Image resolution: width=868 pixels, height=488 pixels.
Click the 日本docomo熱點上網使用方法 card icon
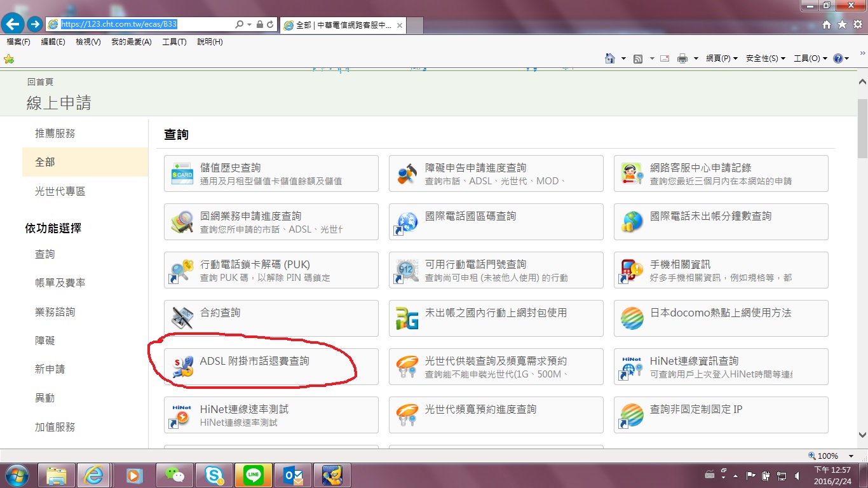click(632, 318)
